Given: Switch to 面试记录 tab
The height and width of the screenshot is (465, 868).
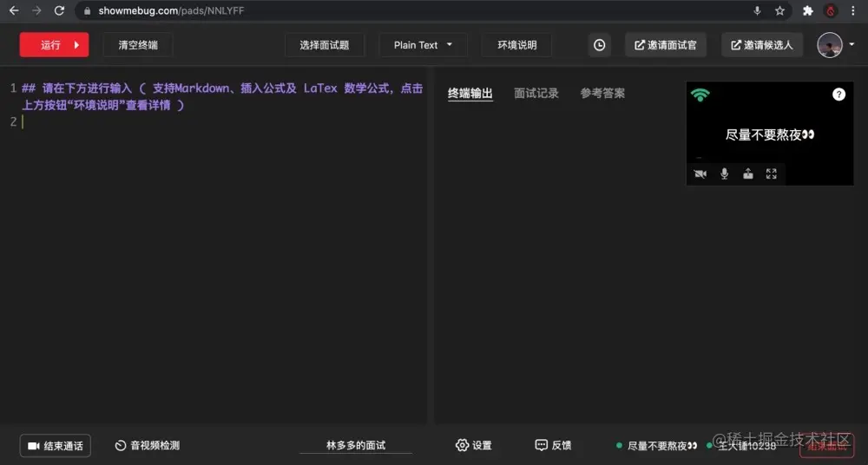Looking at the screenshot, I should coord(536,94).
